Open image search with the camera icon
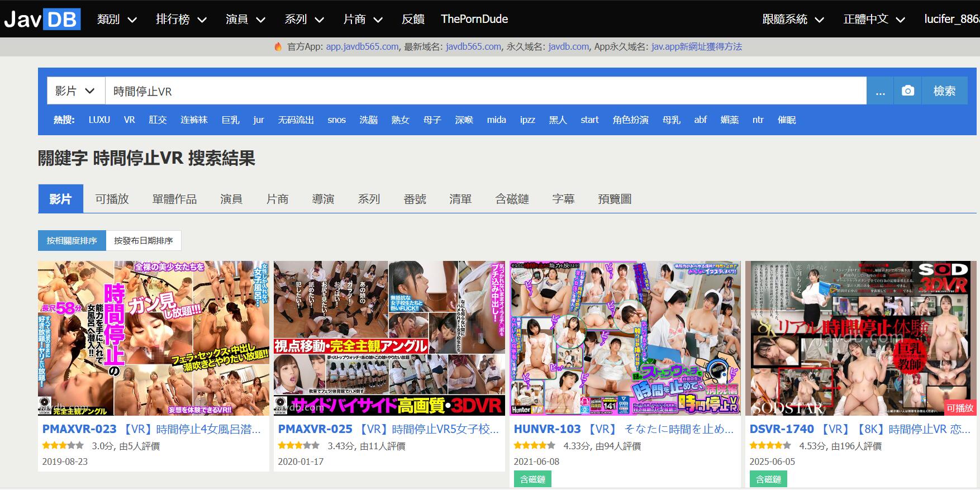The height and width of the screenshot is (490, 980). pos(908,91)
